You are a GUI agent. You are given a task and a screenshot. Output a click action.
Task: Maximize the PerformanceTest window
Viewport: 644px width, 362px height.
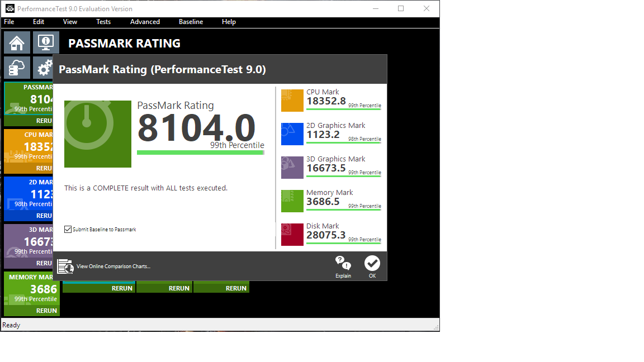(401, 8)
